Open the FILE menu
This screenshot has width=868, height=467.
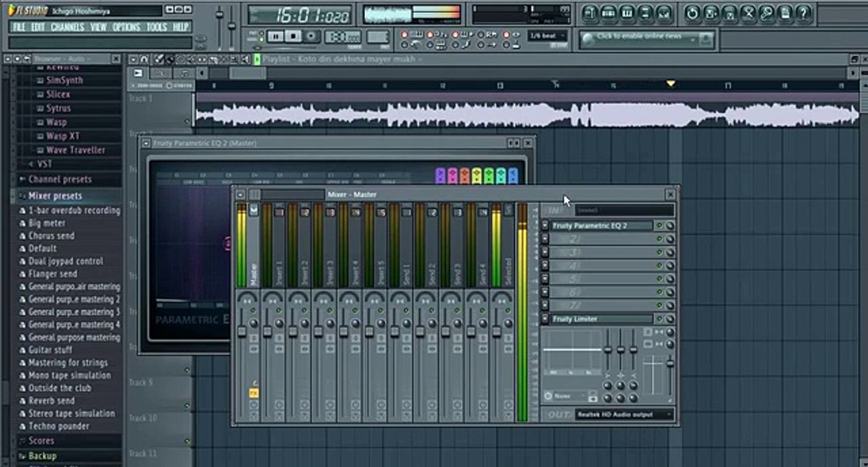click(19, 27)
